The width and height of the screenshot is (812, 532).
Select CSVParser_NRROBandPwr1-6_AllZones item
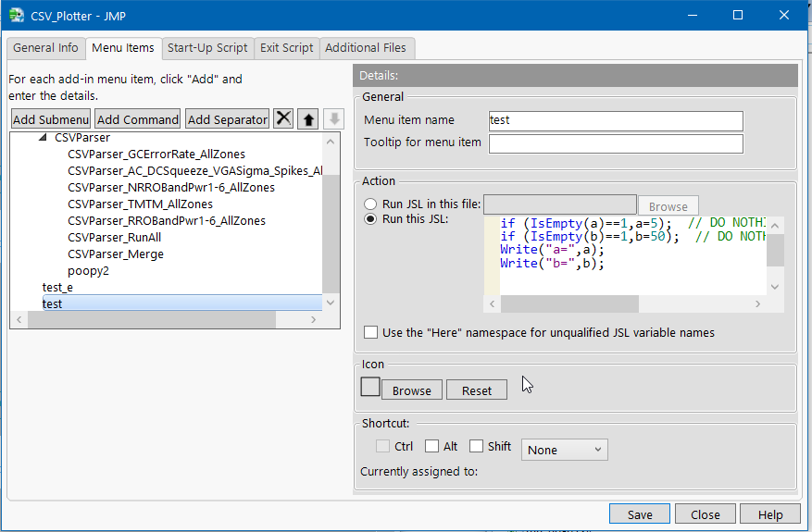pos(171,187)
